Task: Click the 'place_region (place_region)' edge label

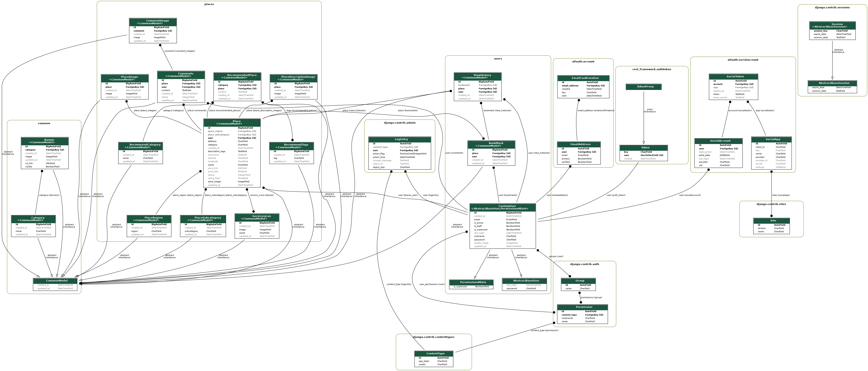Action: pos(187,195)
